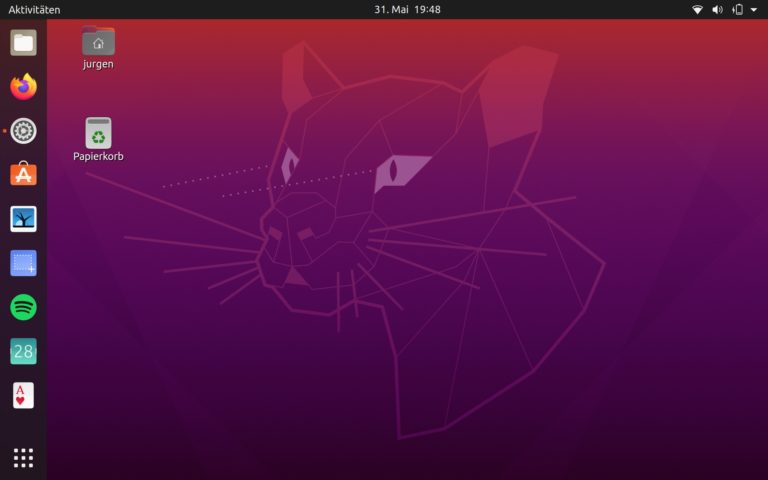Open the Files manager in the dock
Viewport: 768px width, 480px height.
[x=23, y=43]
